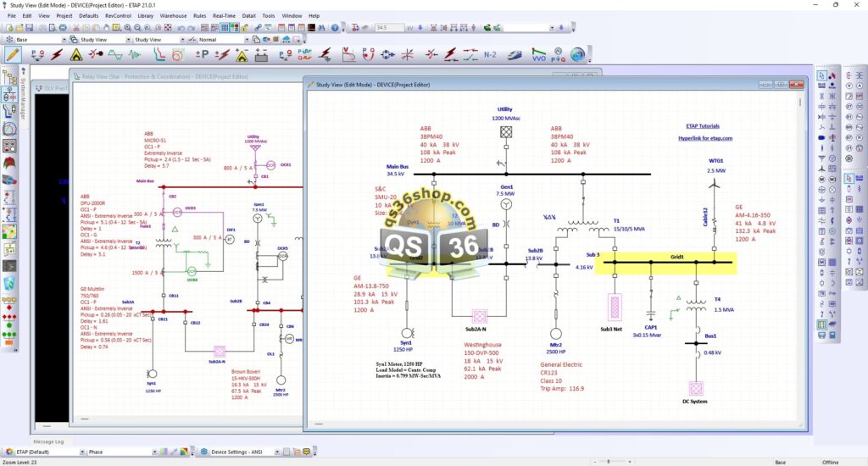Select the Edit mode pencil icon
The width and height of the screenshot is (868, 466).
pos(13,54)
